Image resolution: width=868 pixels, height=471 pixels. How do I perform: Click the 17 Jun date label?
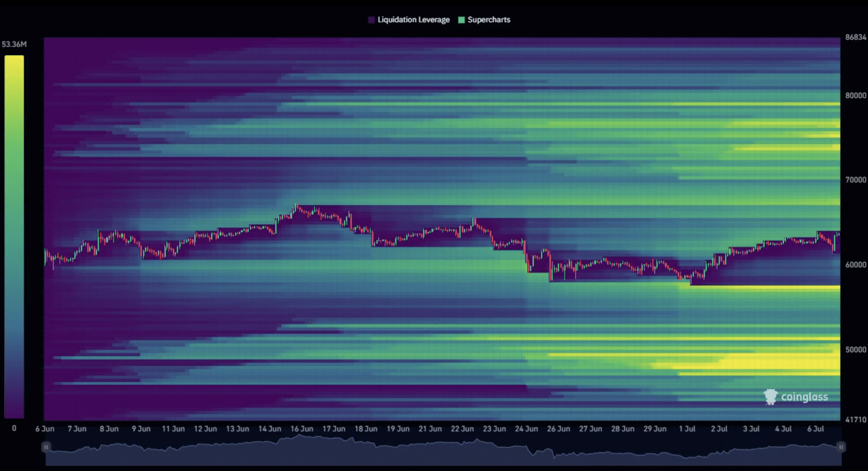tap(334, 429)
